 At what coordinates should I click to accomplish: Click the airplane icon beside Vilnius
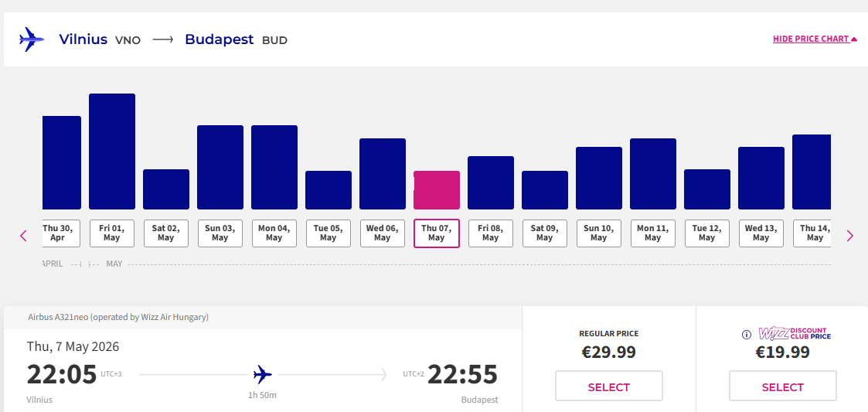tap(32, 39)
